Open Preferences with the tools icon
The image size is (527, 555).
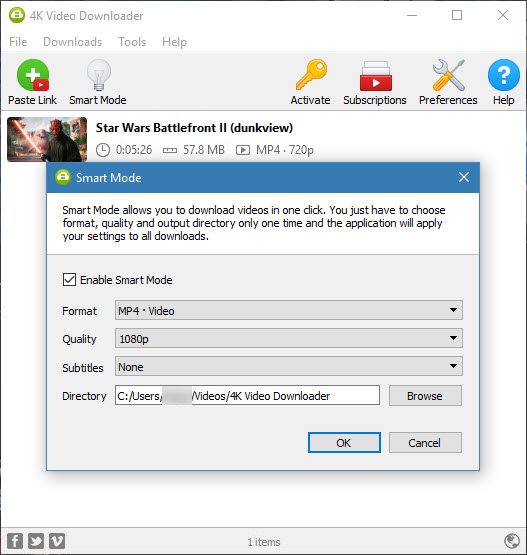pyautogui.click(x=448, y=75)
